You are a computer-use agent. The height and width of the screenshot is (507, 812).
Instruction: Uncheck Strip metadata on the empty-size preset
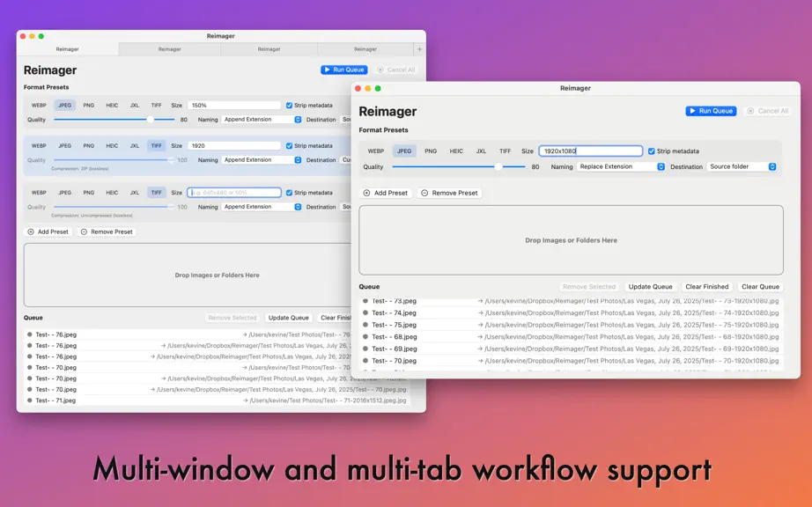coord(290,193)
